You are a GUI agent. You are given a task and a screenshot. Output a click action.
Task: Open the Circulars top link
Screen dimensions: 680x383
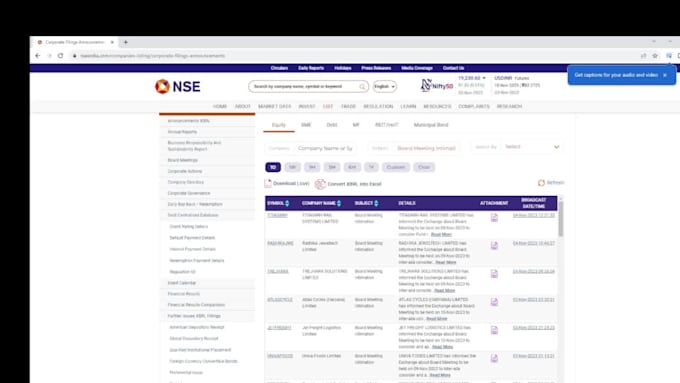(x=279, y=68)
